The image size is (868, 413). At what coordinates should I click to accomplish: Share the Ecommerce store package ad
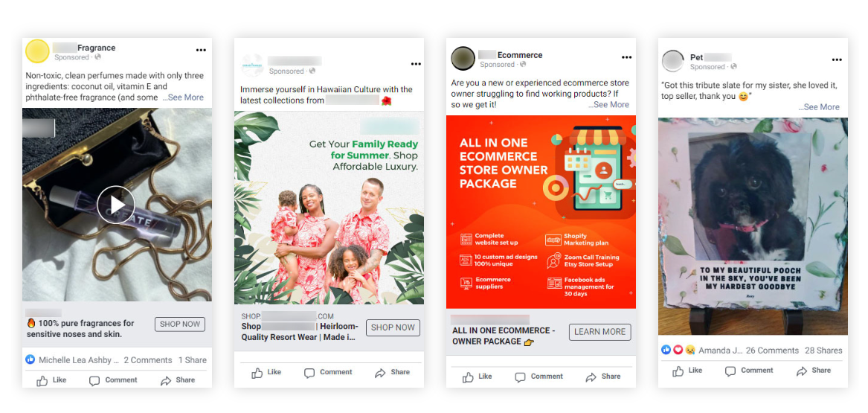[x=602, y=377]
